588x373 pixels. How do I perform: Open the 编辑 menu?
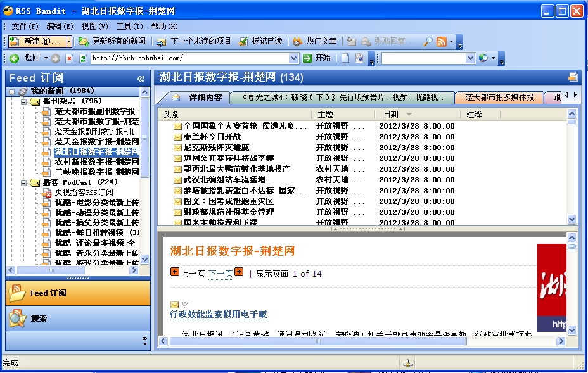60,26
